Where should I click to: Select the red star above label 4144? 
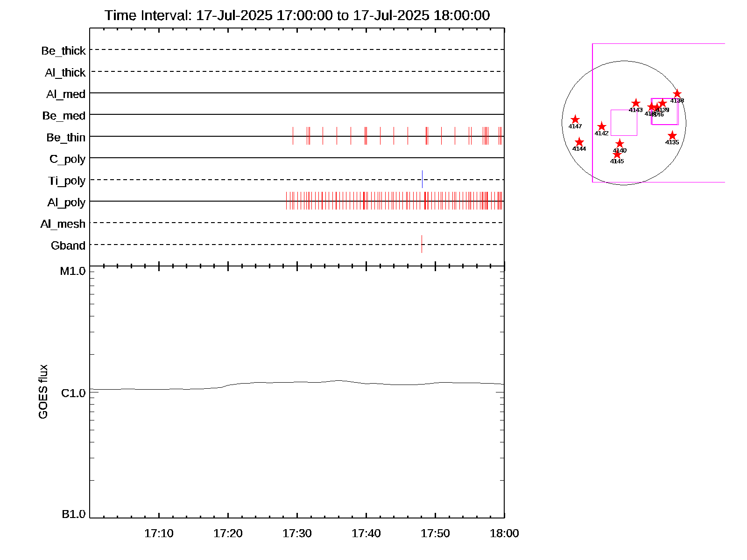[579, 142]
